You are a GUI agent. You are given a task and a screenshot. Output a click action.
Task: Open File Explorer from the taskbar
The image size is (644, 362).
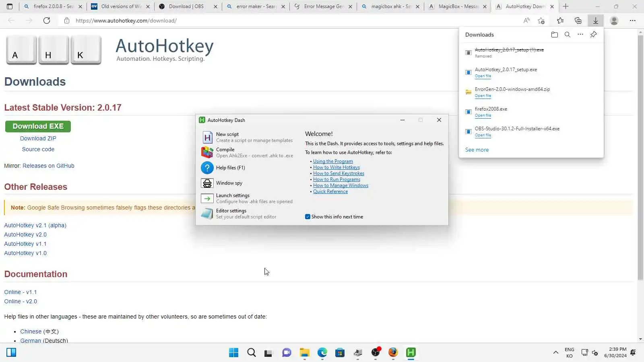tap(304, 353)
